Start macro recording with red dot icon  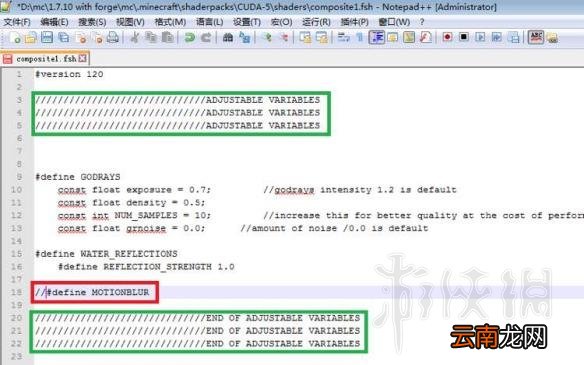coord(447,37)
